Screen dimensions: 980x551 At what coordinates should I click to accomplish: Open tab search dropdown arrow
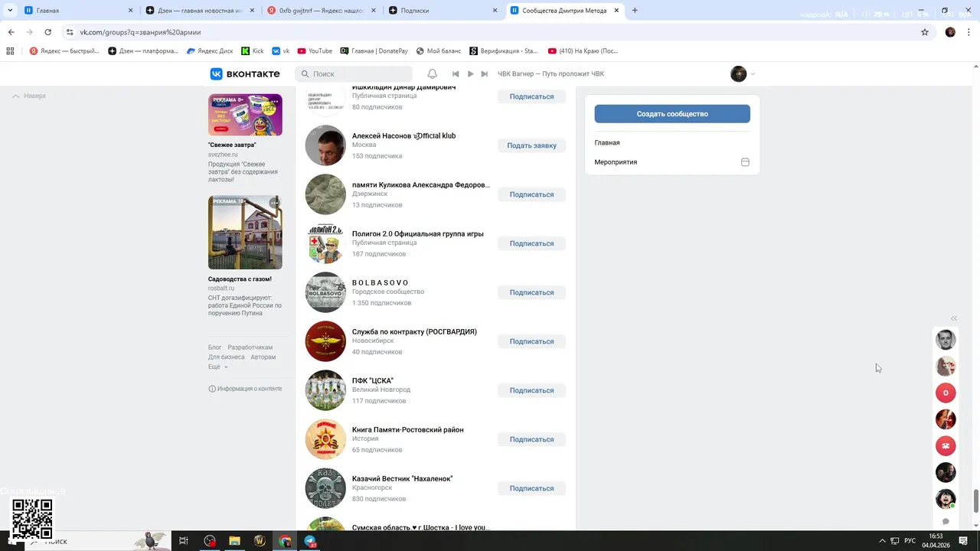tap(10, 11)
